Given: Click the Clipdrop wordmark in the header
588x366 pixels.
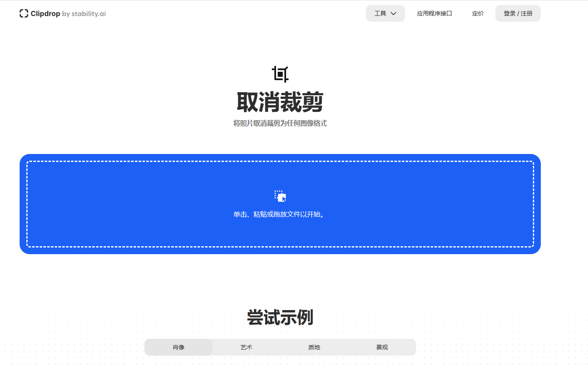Looking at the screenshot, I should [x=46, y=13].
